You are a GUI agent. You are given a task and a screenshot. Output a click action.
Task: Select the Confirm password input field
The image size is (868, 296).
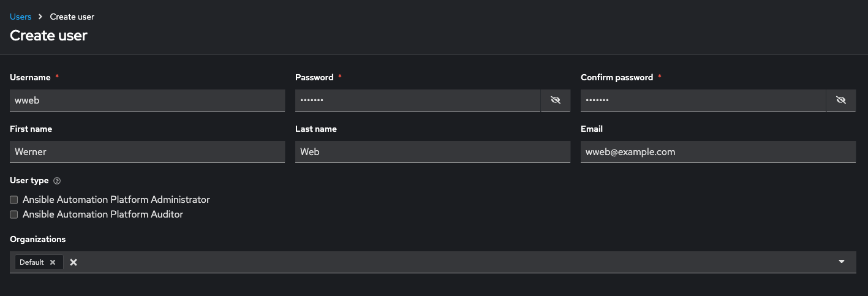coord(703,100)
